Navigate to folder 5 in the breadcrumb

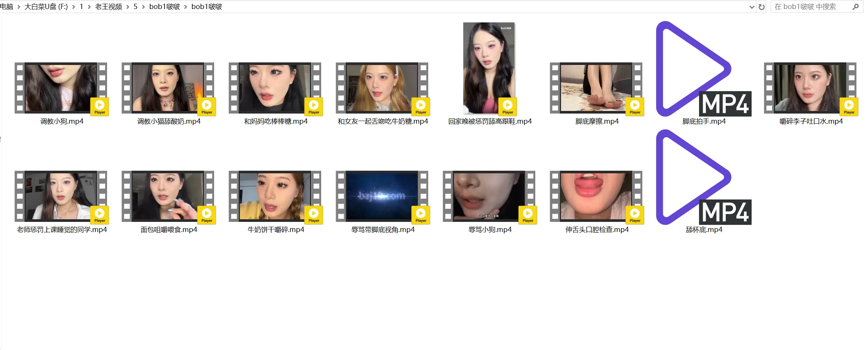point(135,7)
